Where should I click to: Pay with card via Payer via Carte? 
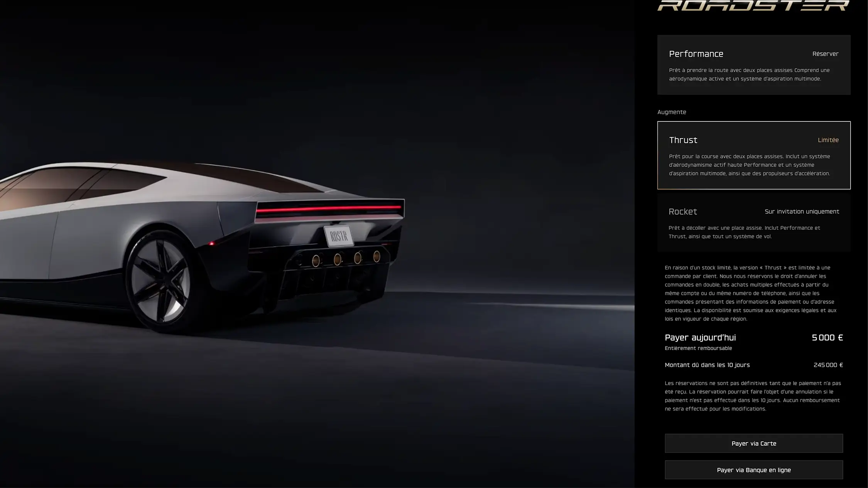point(754,443)
